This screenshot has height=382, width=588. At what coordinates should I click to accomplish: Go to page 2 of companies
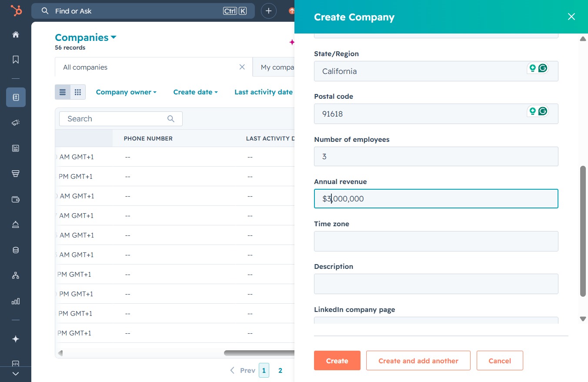tap(280, 371)
